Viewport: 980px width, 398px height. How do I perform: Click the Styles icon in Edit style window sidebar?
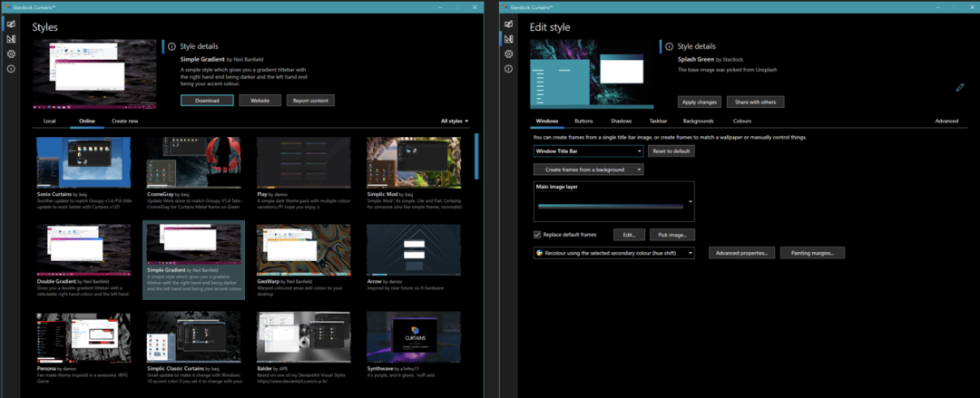click(x=507, y=24)
